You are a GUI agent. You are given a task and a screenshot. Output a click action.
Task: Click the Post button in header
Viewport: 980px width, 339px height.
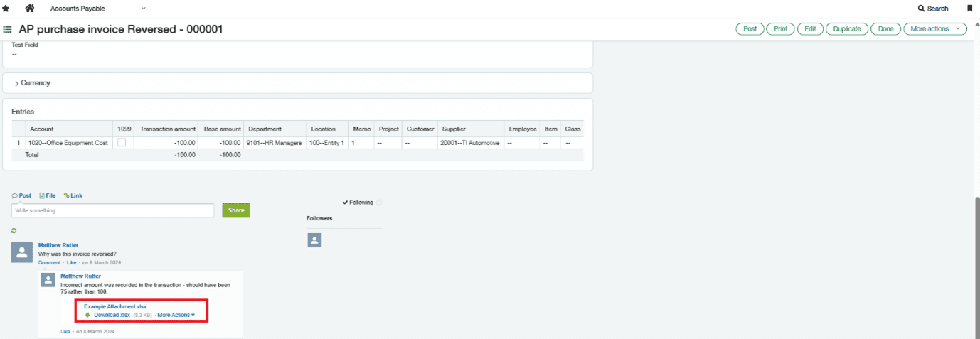tap(750, 29)
